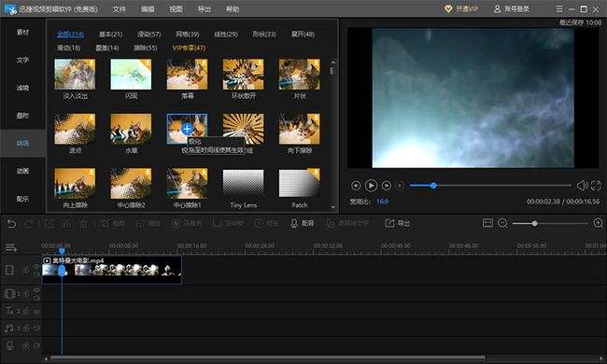The width and height of the screenshot is (607, 364).
Task: Zoom out the timeline with minus icon
Action: pyautogui.click(x=502, y=223)
